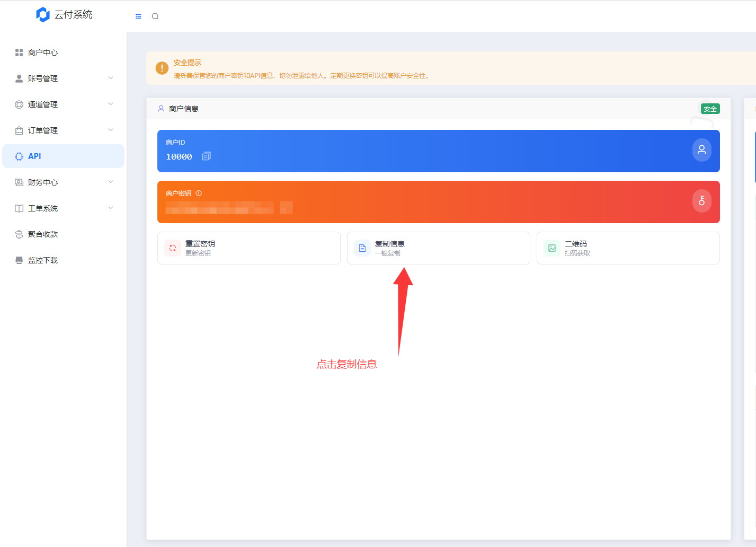Open the 商户中心 menu item
Image resolution: width=756 pixels, height=547 pixels.
pos(64,52)
